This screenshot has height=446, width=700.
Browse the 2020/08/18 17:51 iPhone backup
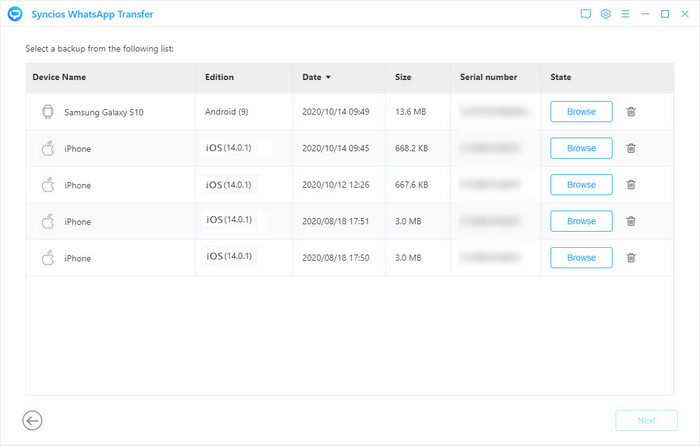(x=581, y=221)
